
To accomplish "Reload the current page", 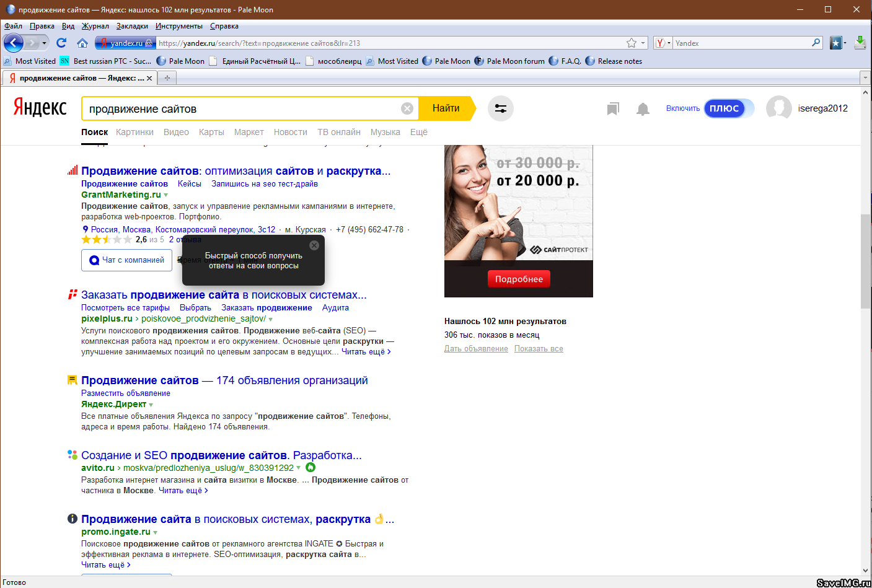I will [x=61, y=43].
